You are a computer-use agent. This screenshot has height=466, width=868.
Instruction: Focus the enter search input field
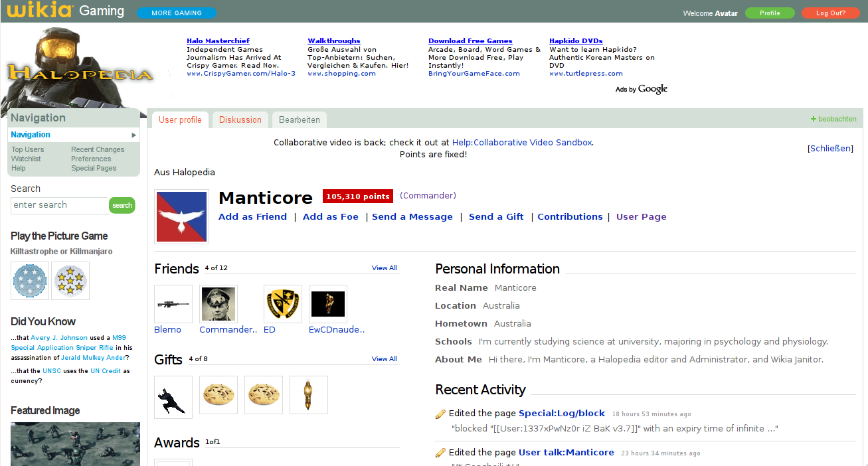60,205
